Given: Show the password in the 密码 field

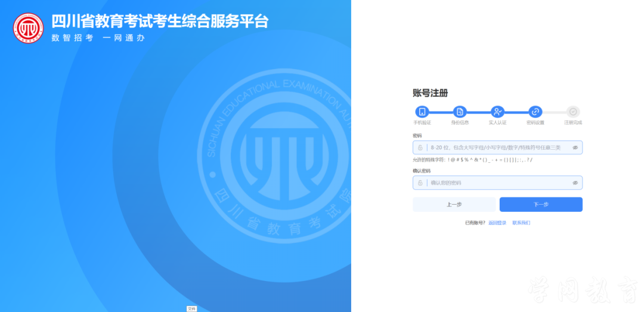Looking at the screenshot, I should pos(575,147).
